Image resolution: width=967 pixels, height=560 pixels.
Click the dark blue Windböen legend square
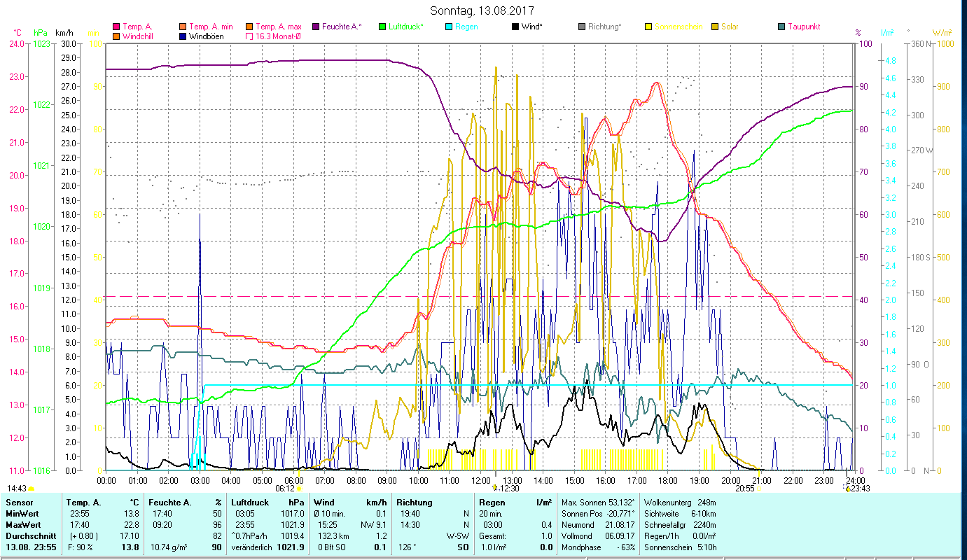click(x=183, y=36)
